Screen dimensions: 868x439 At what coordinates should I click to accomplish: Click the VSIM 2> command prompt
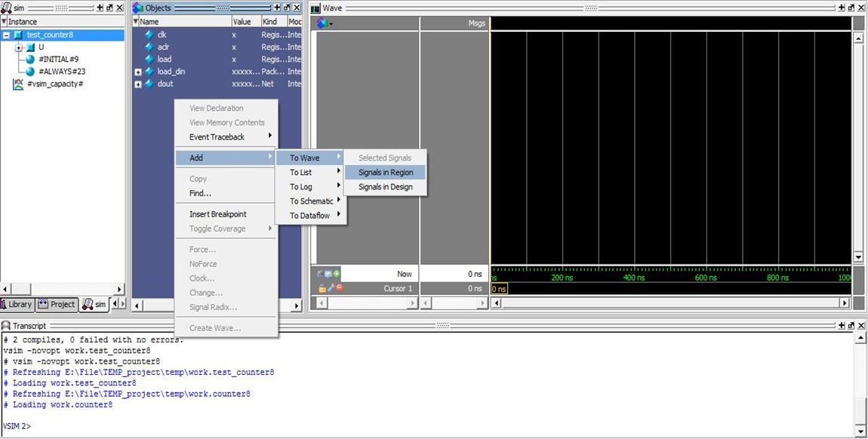(17, 426)
